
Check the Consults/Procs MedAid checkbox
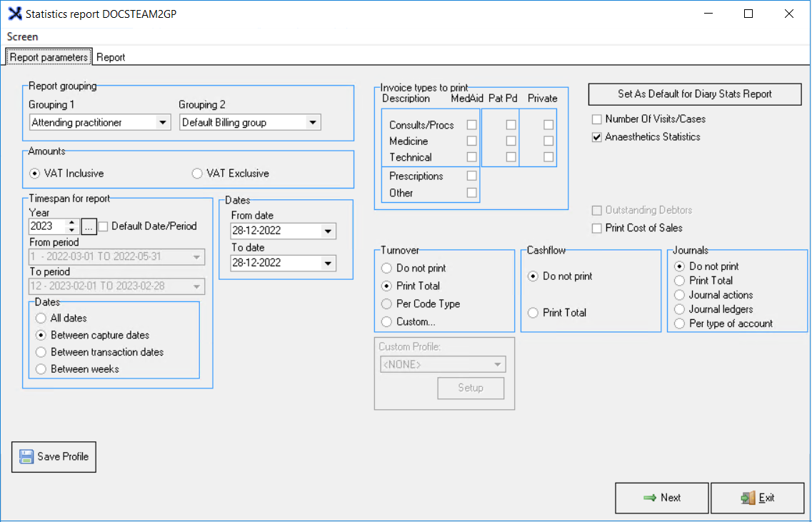pos(471,125)
